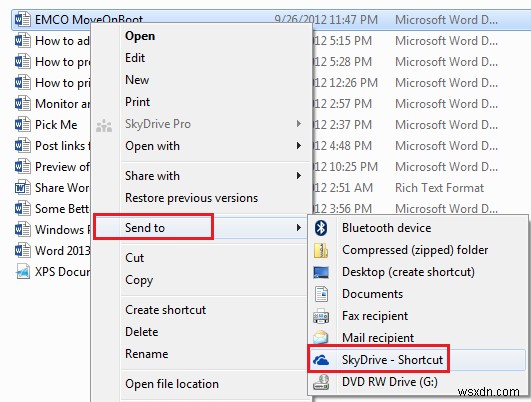Click the Desktop create shortcut monitor icon

pos(321,272)
